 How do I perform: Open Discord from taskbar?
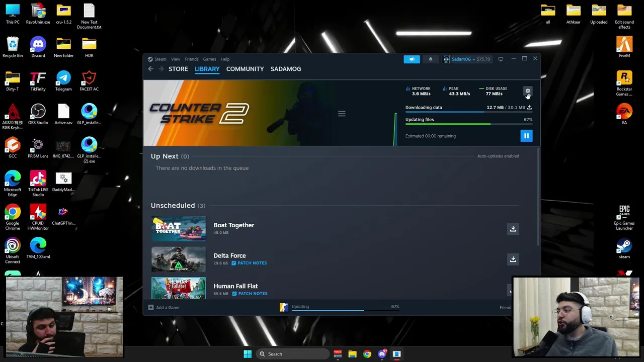tap(382, 354)
